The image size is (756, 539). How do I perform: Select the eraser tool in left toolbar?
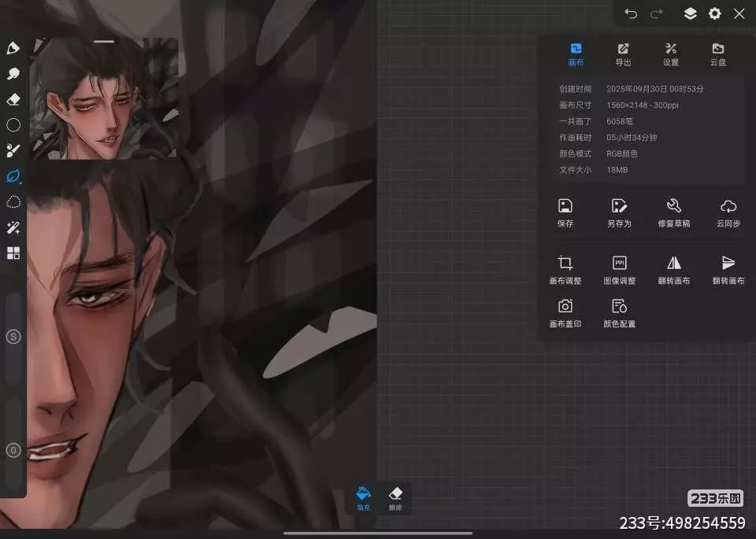(x=13, y=99)
